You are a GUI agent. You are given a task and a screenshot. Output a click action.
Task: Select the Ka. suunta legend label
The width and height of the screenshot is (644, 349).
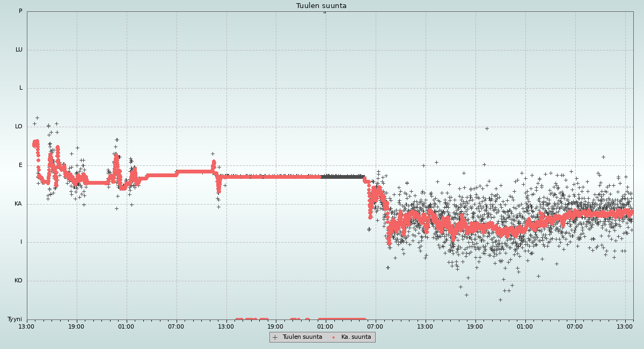click(356, 337)
